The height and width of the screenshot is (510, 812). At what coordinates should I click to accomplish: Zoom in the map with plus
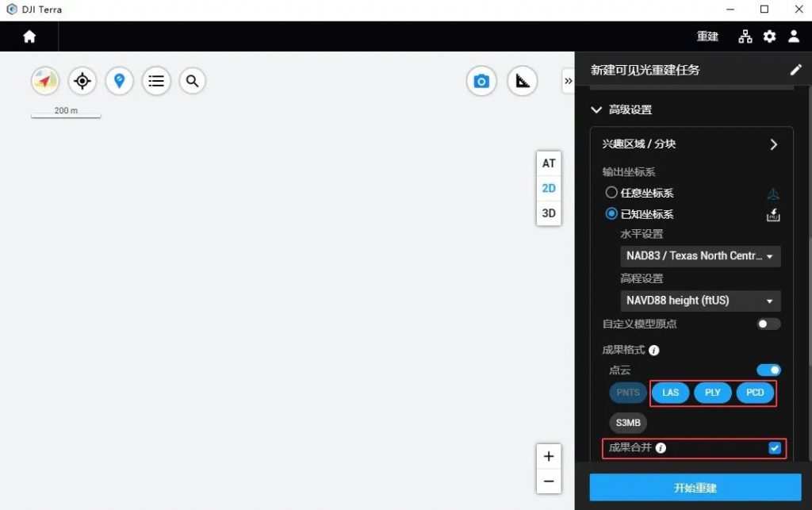pyautogui.click(x=549, y=456)
